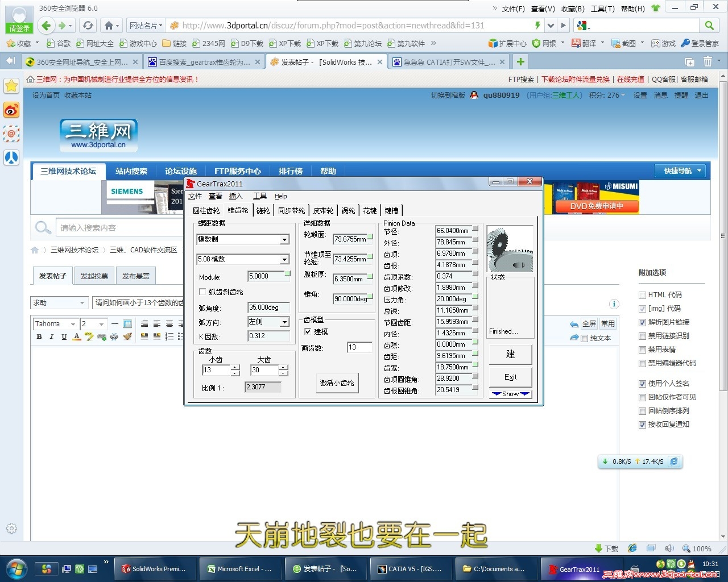The width and height of the screenshot is (728, 582).
Task: Open the Weibo icon in the sidebar
Action: pos(11,110)
